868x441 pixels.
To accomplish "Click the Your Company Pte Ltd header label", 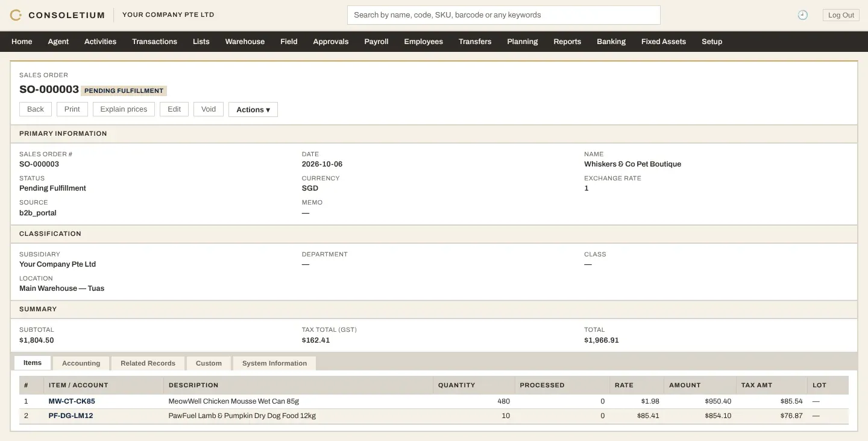I will (168, 14).
